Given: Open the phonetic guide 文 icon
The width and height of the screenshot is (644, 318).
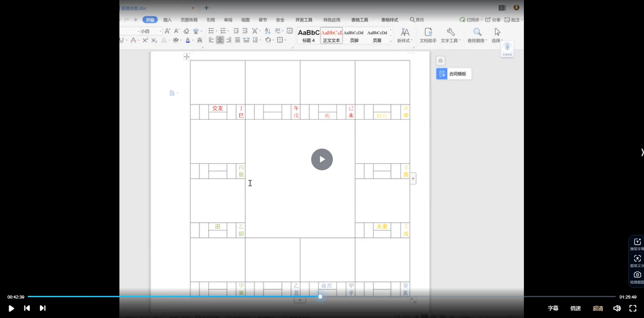Looking at the screenshot, I should coord(196,31).
